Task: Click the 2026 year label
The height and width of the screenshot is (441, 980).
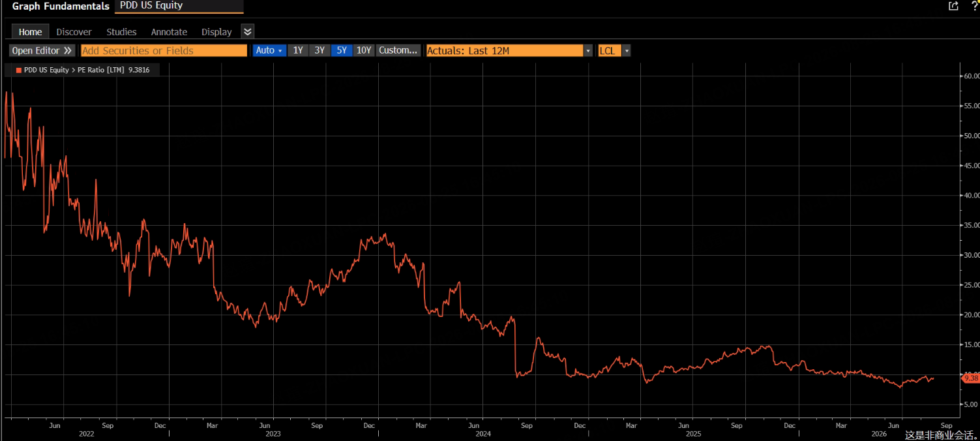Action: (879, 434)
